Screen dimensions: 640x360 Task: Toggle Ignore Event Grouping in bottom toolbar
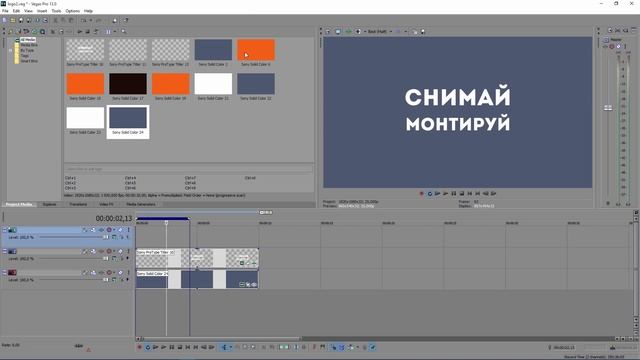click(373, 347)
